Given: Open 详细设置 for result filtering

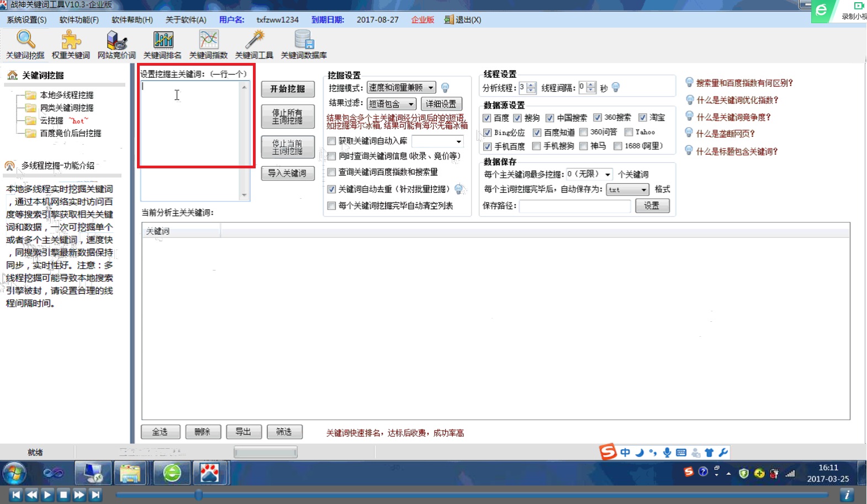Looking at the screenshot, I should point(441,104).
